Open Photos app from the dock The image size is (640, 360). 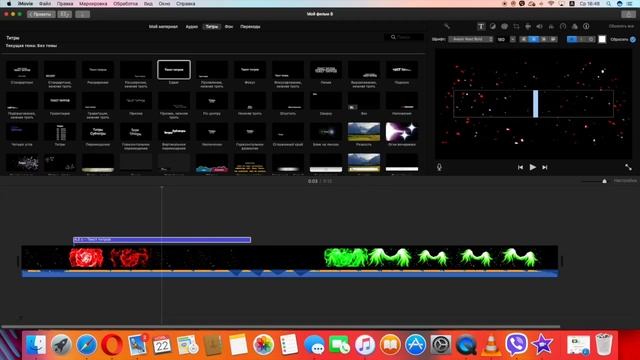pos(263,345)
